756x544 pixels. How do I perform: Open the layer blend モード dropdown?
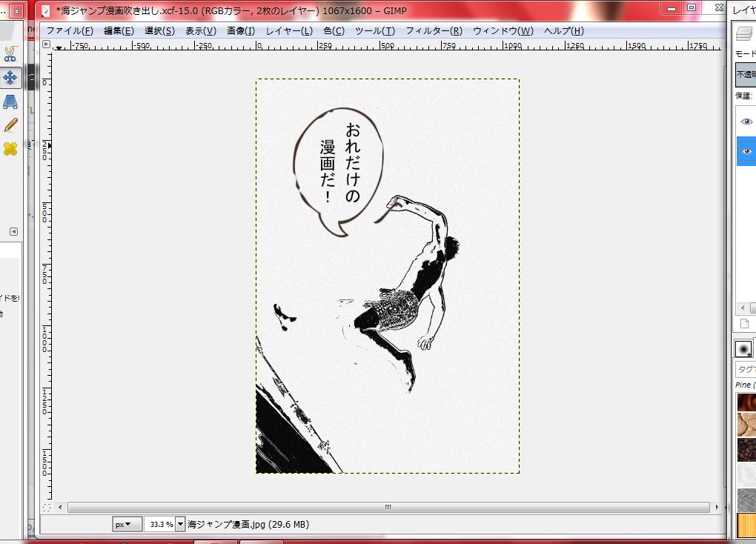(752, 54)
